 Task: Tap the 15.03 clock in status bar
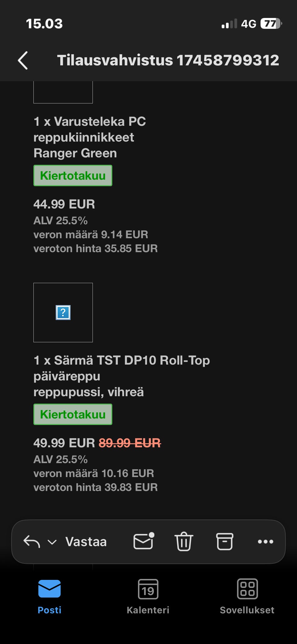[44, 24]
